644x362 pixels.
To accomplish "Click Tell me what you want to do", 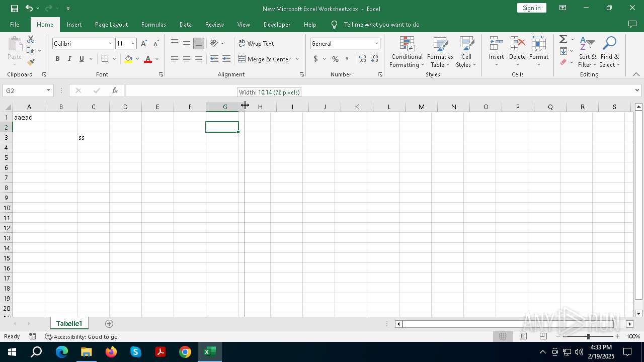I will (381, 24).
